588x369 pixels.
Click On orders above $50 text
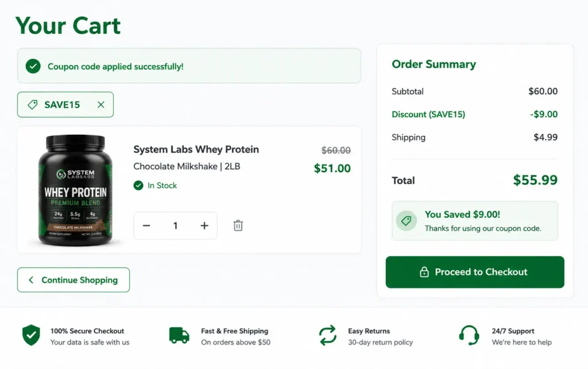235,342
